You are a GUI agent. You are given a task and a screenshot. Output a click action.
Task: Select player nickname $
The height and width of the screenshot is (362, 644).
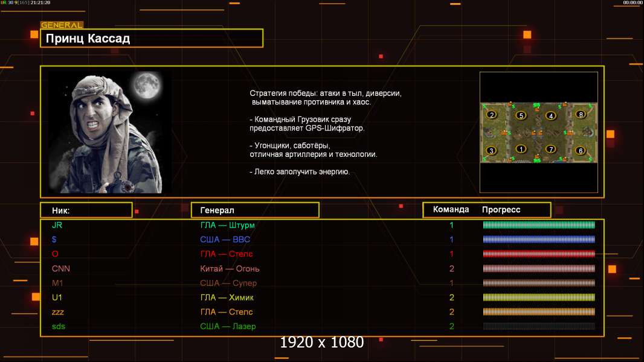[x=54, y=240]
